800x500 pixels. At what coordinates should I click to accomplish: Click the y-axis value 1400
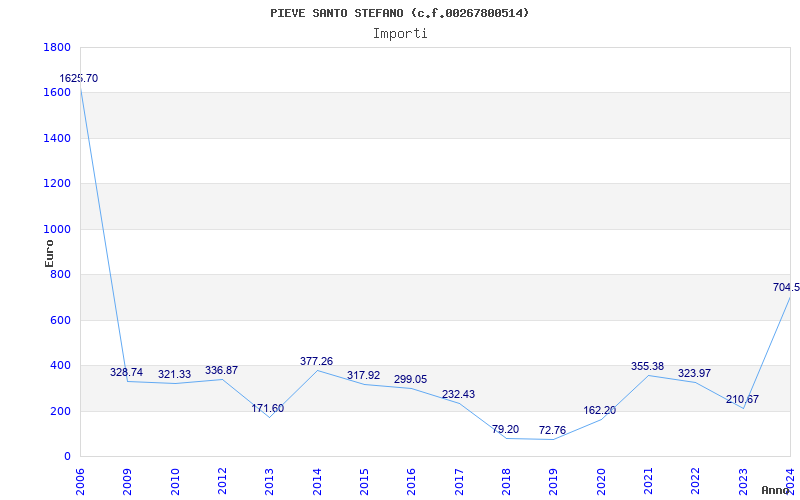tap(57, 138)
